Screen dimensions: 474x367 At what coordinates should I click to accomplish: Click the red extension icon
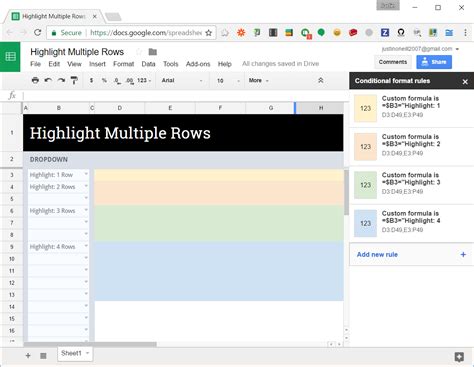click(353, 32)
